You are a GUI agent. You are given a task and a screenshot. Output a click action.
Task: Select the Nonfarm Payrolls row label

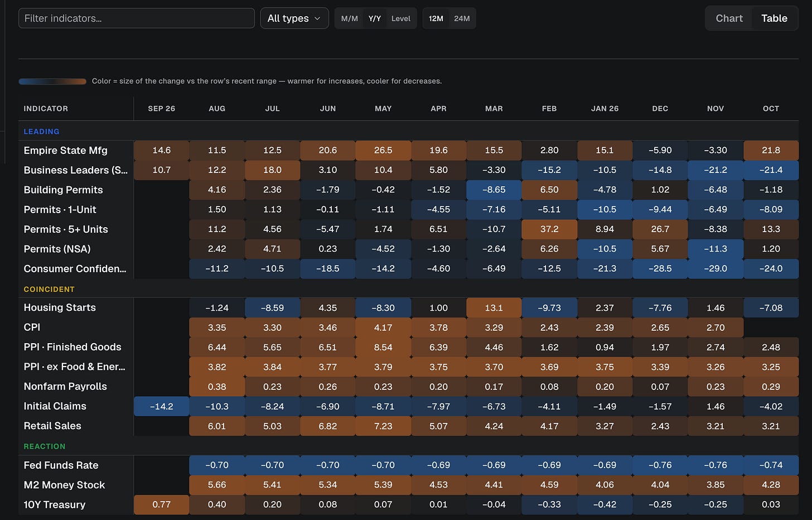pos(65,387)
